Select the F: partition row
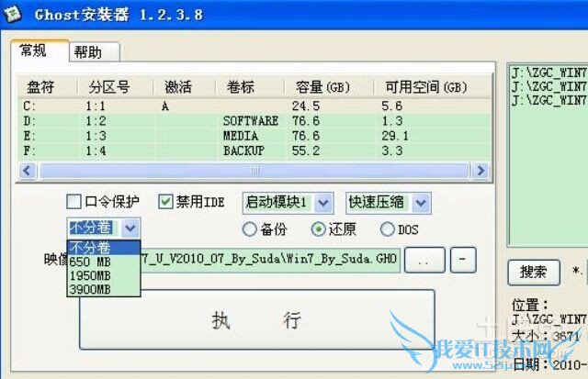This screenshot has width=588, height=379. [x=254, y=150]
